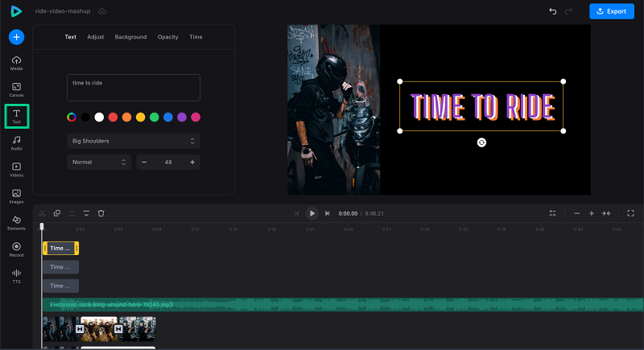Screen dimensions: 644x350
Task: Select the pink color swatch
Action: [x=196, y=117]
